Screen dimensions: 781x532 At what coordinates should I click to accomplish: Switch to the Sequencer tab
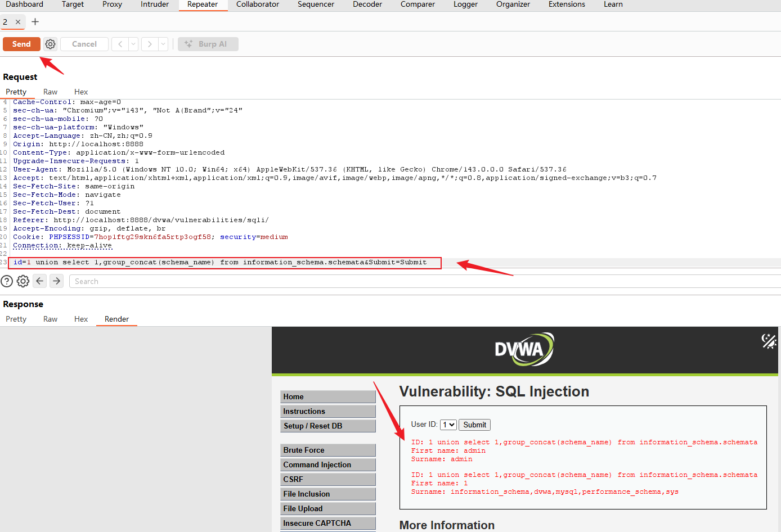click(316, 4)
